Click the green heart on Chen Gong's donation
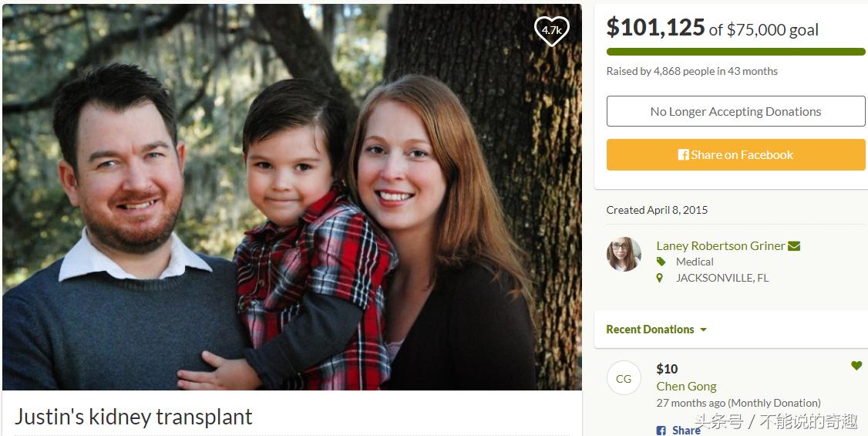Viewport: 868px width, 436px height. [x=856, y=366]
